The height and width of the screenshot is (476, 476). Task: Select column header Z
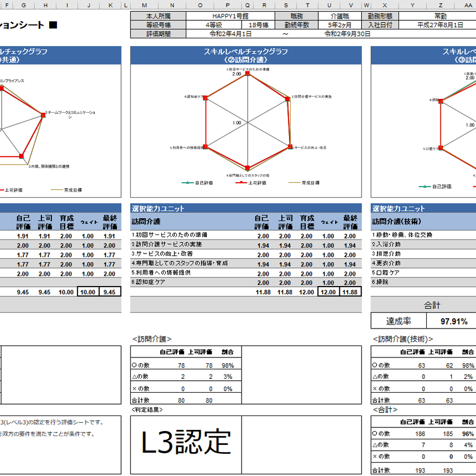440,5
